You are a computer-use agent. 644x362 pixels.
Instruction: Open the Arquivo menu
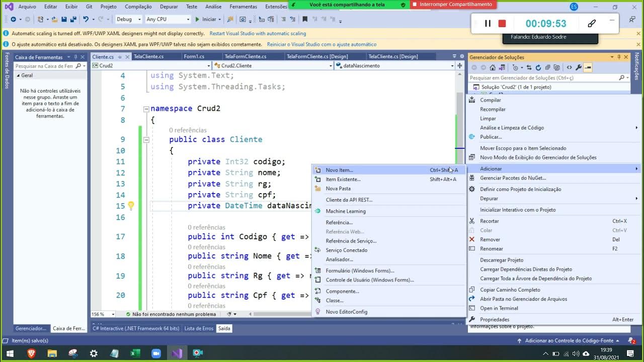pos(27,7)
